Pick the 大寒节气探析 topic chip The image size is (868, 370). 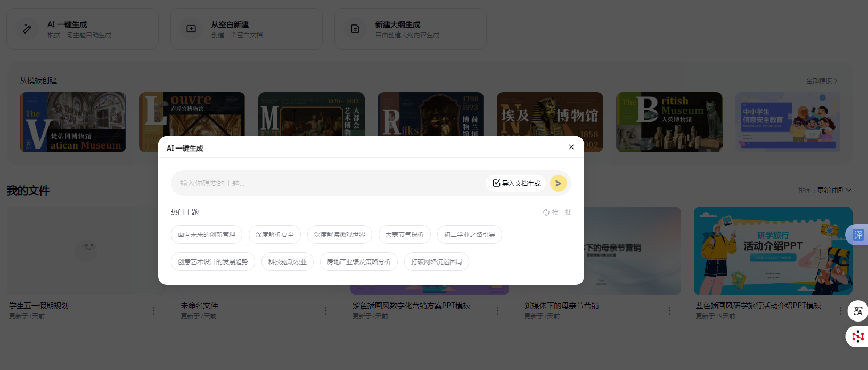click(x=404, y=235)
